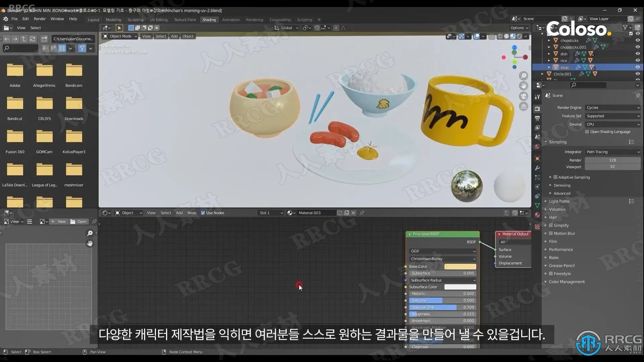This screenshot has width=644, height=362.
Task: Expand the Light Paths panel
Action: [559, 201]
